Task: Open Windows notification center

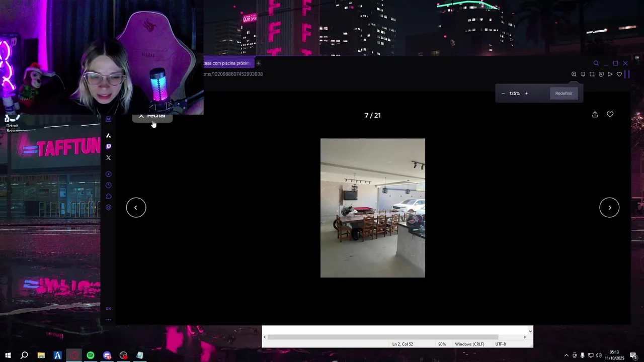Action: pyautogui.click(x=633, y=355)
